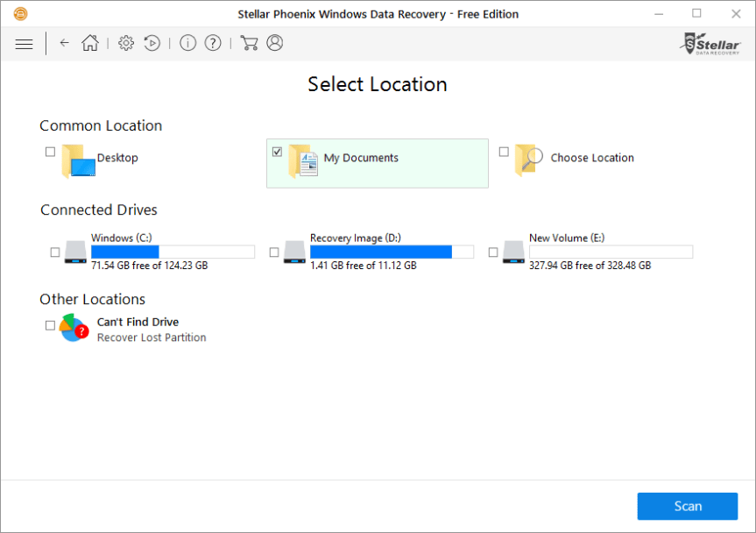Click the Windows (C:) usage bar
Screen dimensions: 756x533
pyautogui.click(x=173, y=252)
